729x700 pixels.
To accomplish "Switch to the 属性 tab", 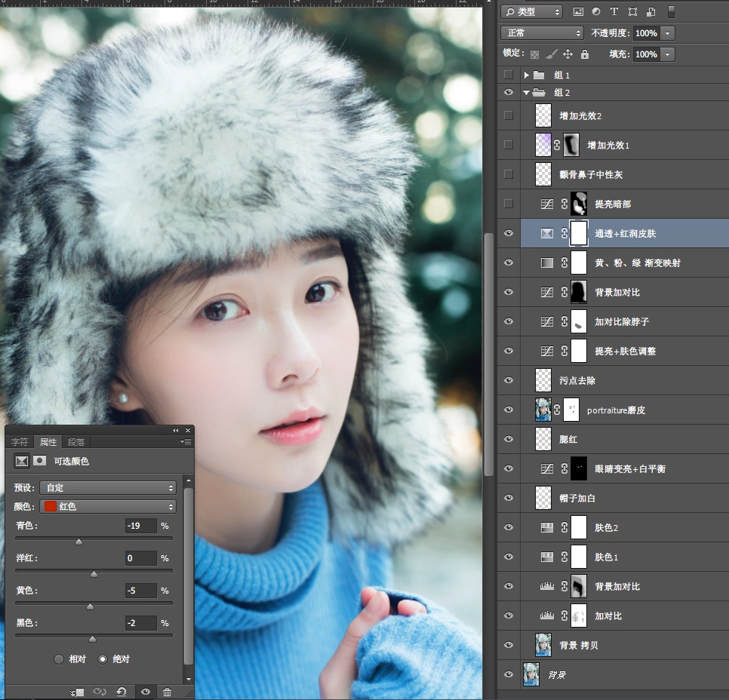I will pos(48,441).
